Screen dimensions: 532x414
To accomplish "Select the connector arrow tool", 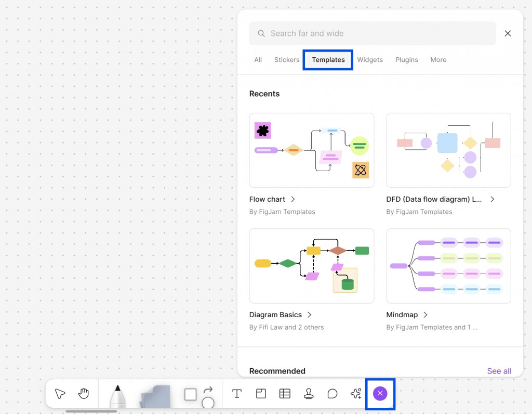I will pyautogui.click(x=208, y=390).
